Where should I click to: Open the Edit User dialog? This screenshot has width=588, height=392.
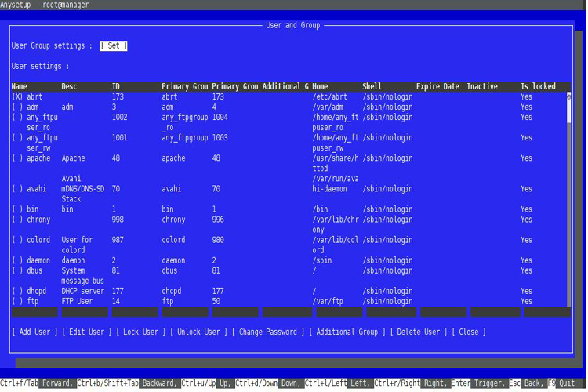pos(86,332)
